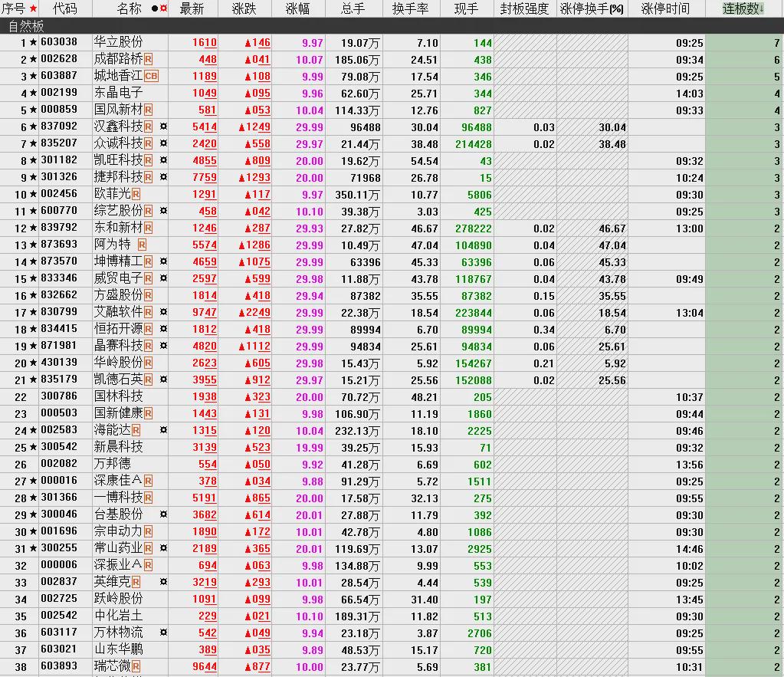Open stock 国林科技 from the list
This screenshot has width=784, height=677.
(119, 397)
